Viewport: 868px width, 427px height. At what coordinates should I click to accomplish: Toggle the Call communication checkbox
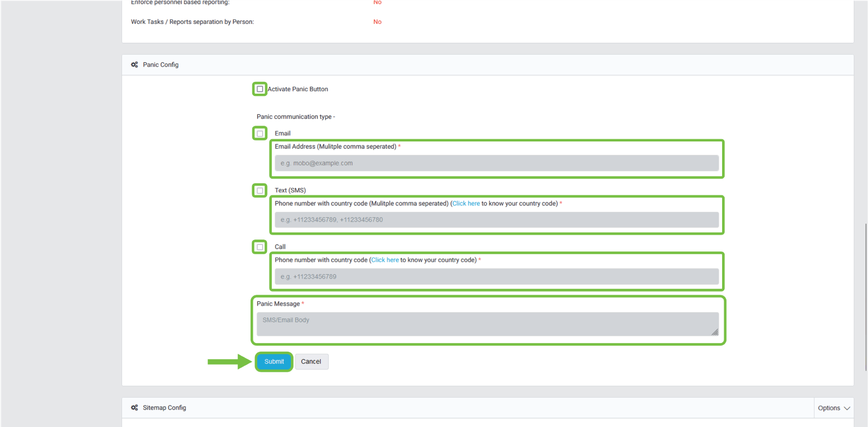coord(260,247)
